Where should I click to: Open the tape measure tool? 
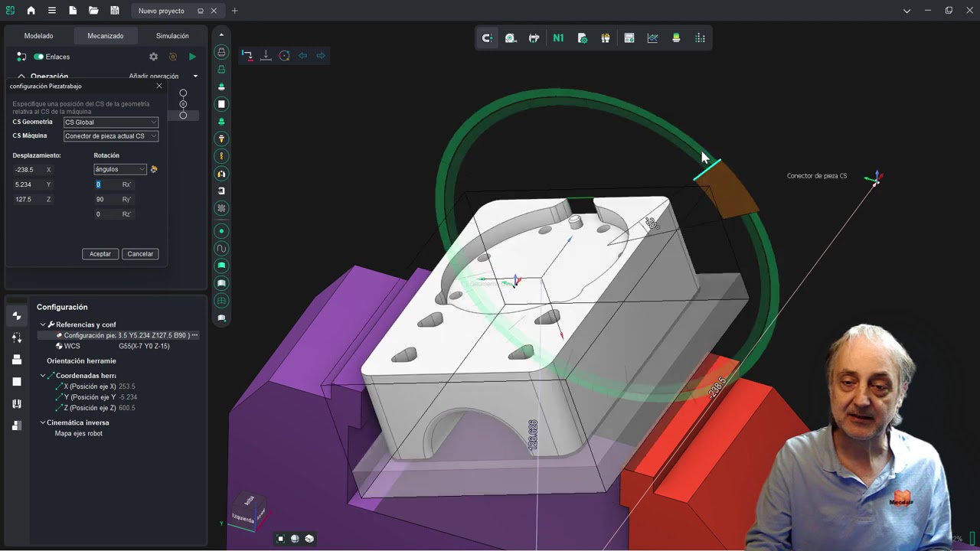[511, 38]
